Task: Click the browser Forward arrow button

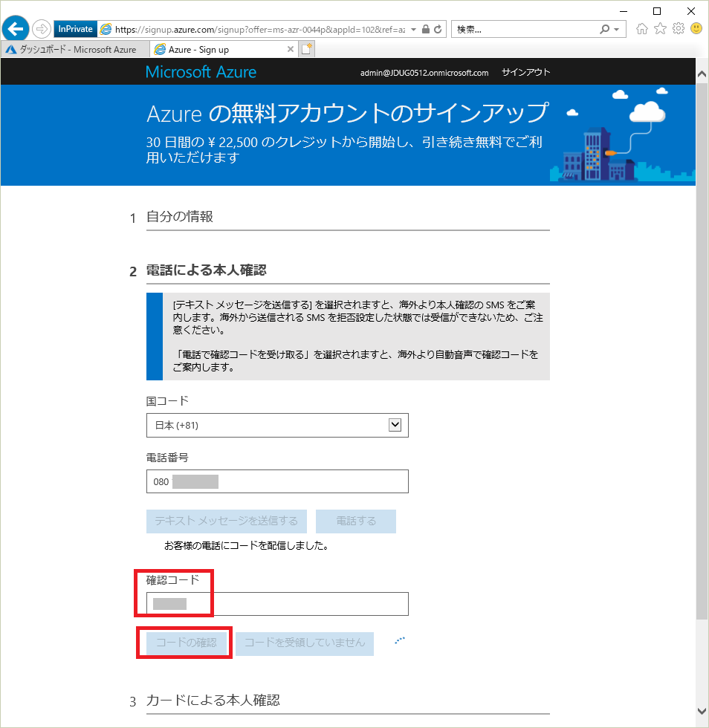Action: pos(42,29)
